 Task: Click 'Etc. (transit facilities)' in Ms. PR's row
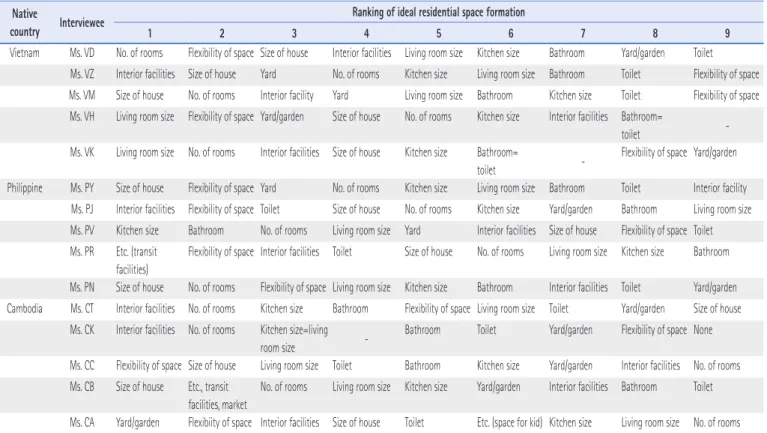point(136,261)
